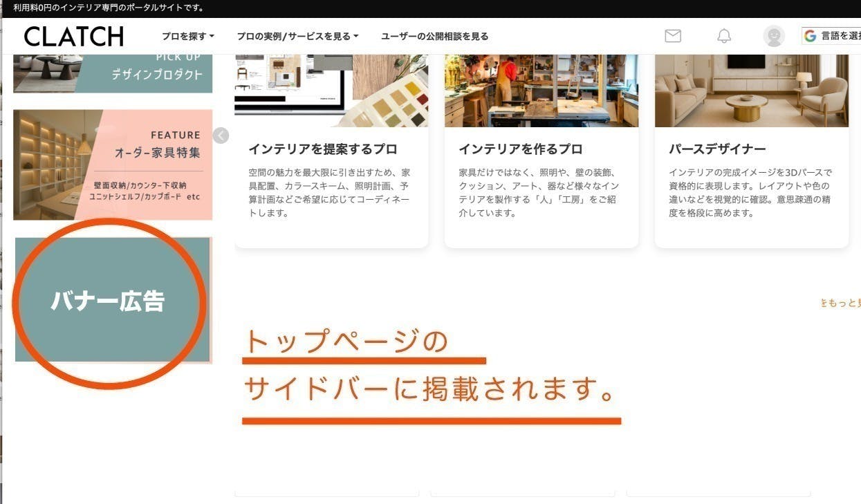This screenshot has width=861, height=504.
Task: Open the Google 言語を選択 language selector
Action: pos(832,36)
